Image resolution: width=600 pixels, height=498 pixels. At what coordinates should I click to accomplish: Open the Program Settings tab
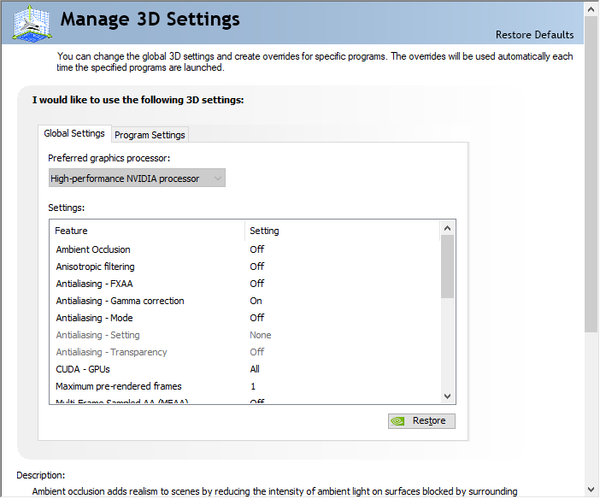(x=150, y=135)
